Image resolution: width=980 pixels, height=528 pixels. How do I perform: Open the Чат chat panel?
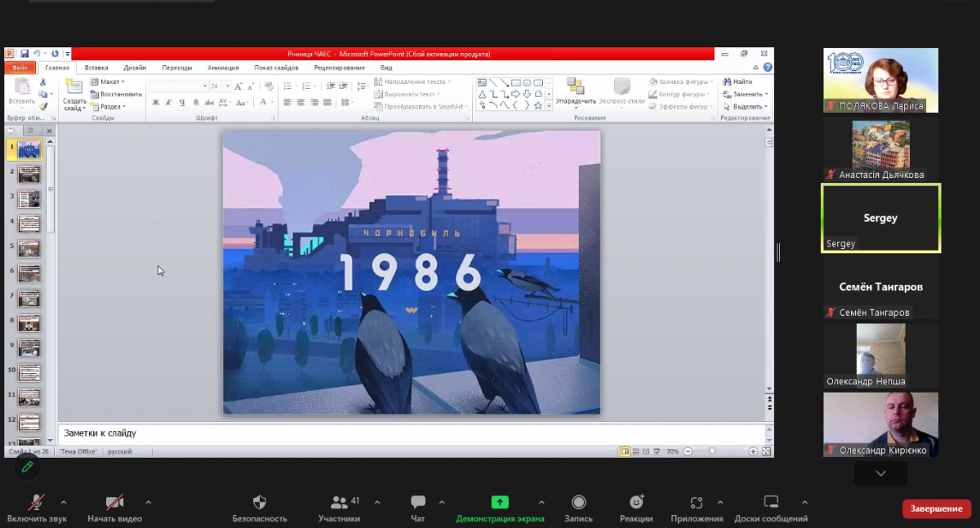click(x=418, y=503)
